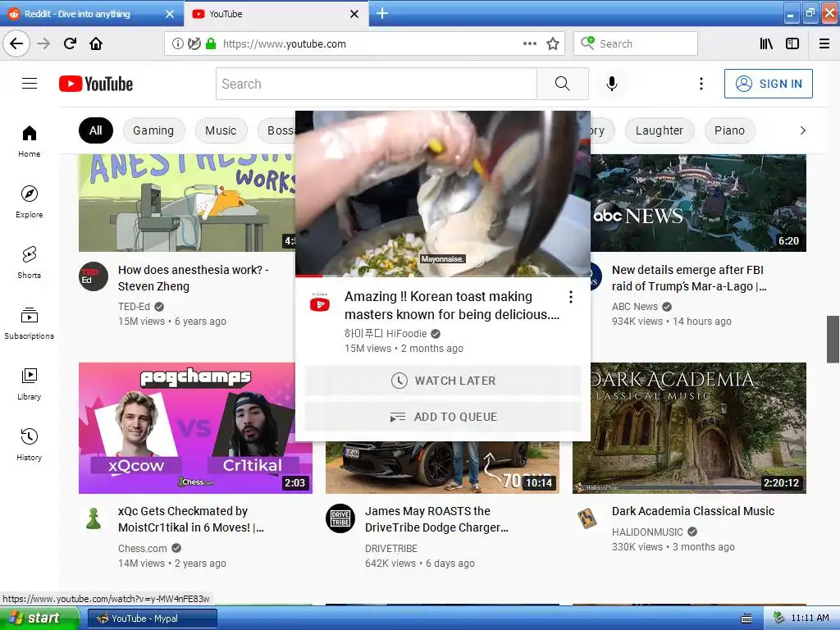Open Shorts in sidebar
Viewport: 840px width, 630px height.
tap(30, 262)
